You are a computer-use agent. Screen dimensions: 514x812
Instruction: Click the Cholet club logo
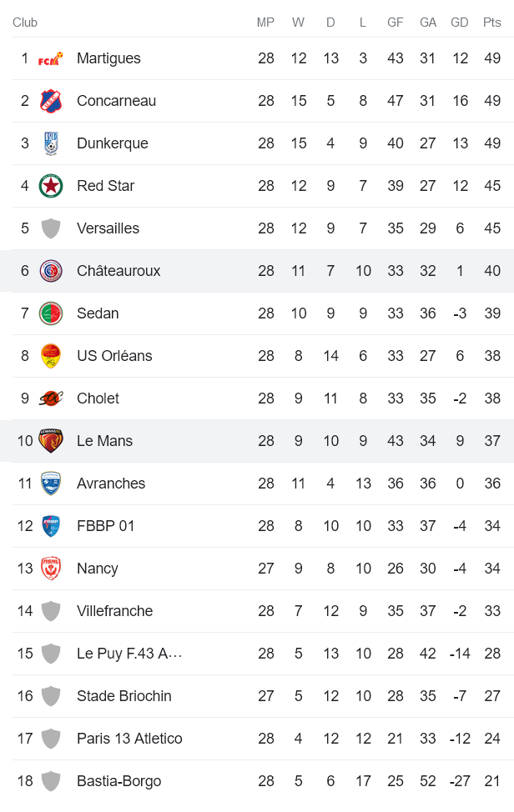(51, 398)
